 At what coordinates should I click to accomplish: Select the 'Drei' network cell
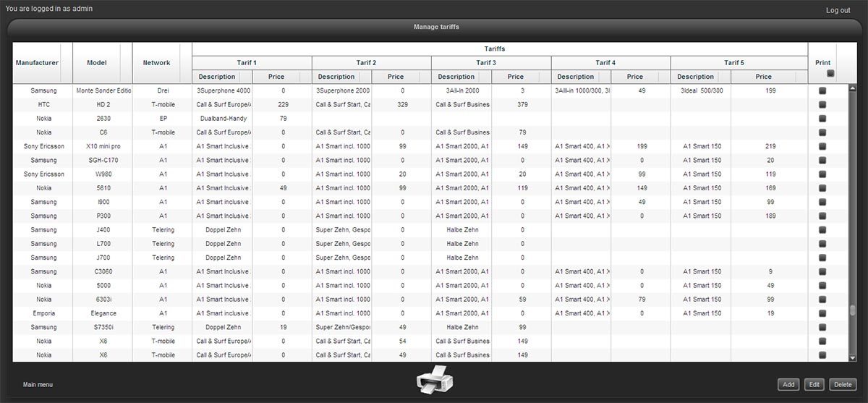tap(163, 91)
